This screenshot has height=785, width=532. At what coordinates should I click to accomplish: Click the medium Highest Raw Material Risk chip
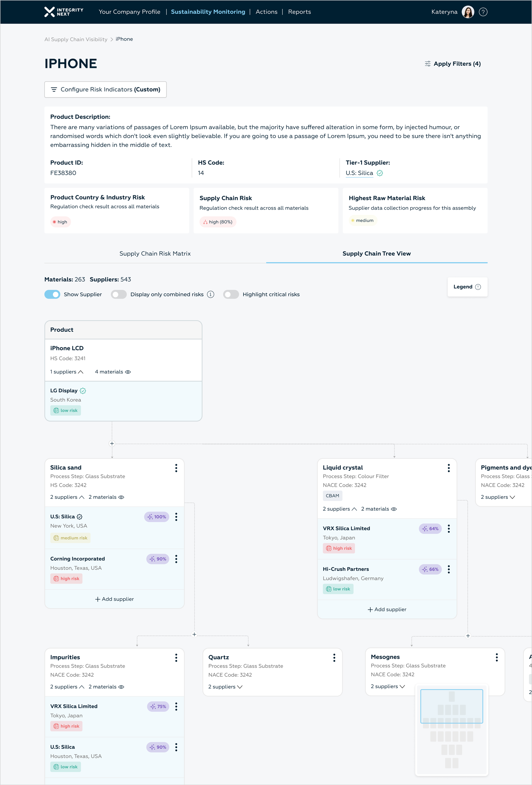click(362, 220)
